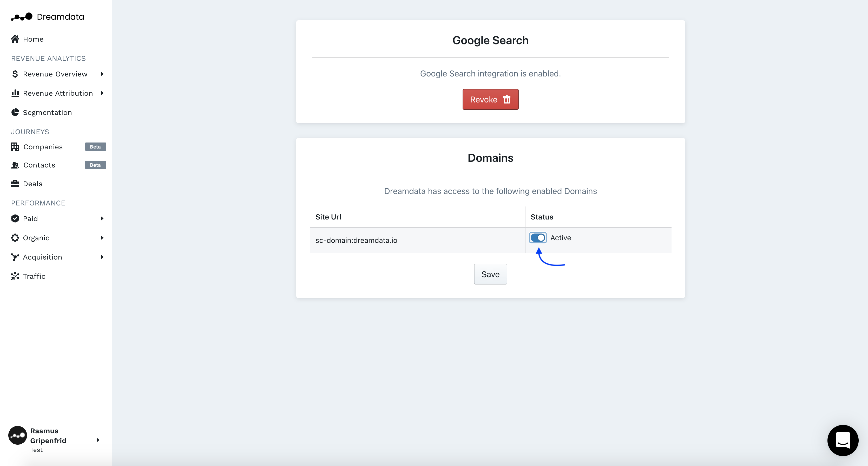Click the Home house icon

[x=15, y=39]
